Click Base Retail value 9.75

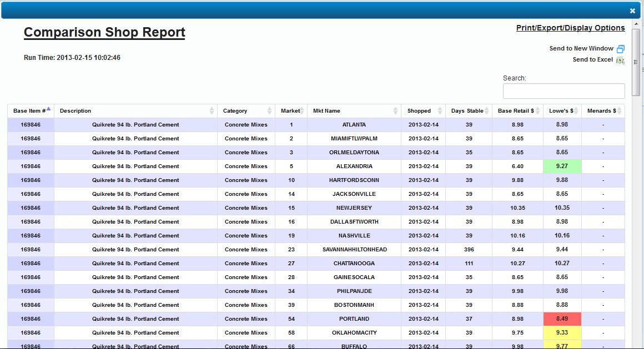pos(517,332)
